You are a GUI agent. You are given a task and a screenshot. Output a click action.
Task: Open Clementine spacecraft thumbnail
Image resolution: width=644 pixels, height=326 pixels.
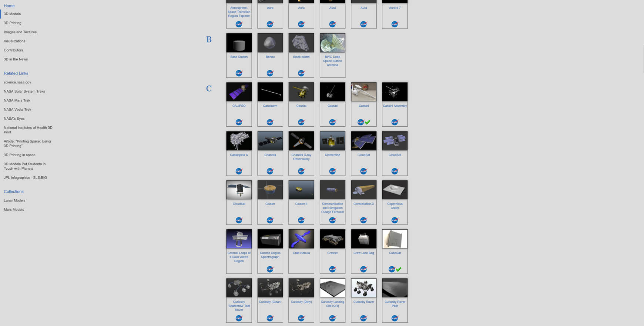pos(332,141)
